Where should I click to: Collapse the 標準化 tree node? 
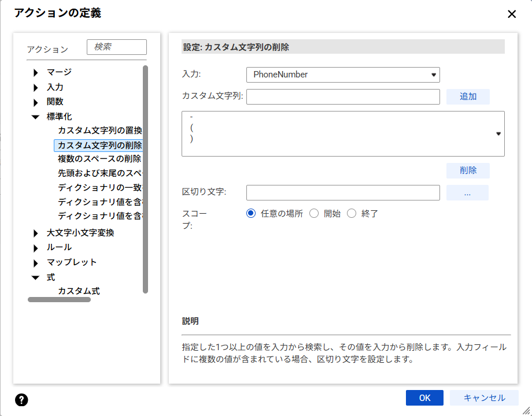click(x=35, y=117)
